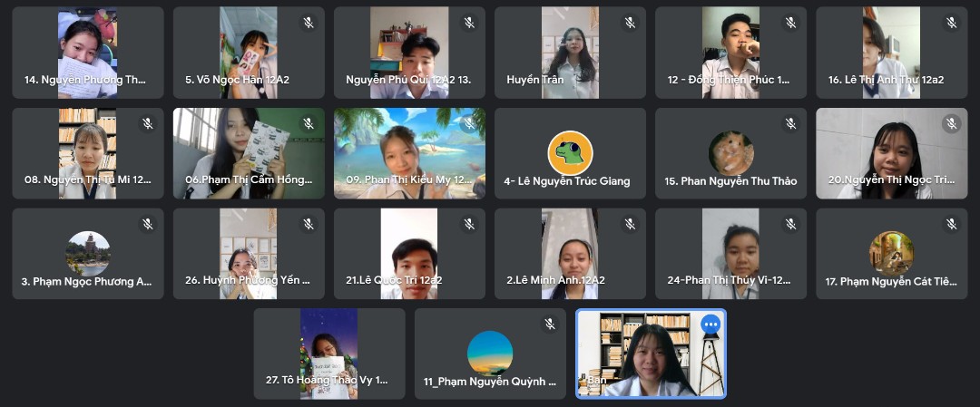Select Nguyễn Phú Quí 12A2 video tile
Viewport: 980px width, 407px height.
click(x=409, y=53)
